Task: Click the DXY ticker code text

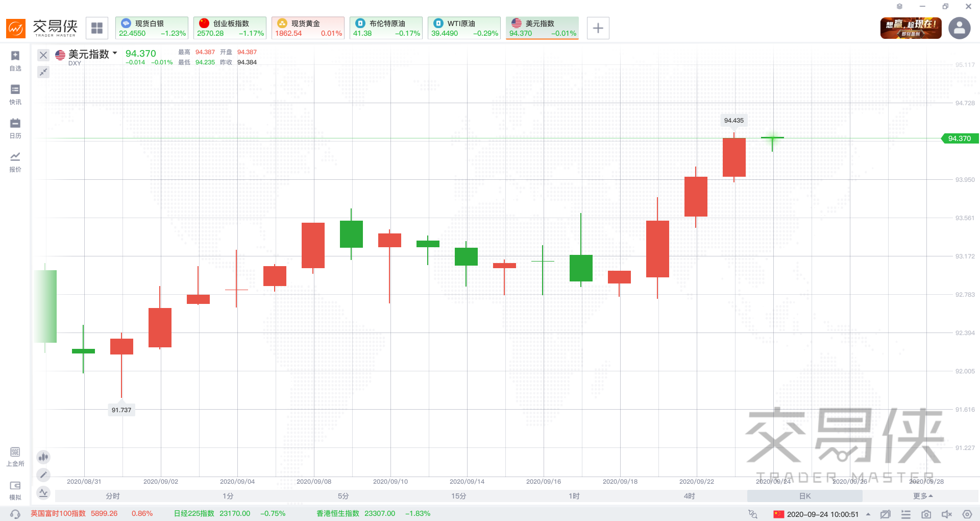Action: (75, 63)
